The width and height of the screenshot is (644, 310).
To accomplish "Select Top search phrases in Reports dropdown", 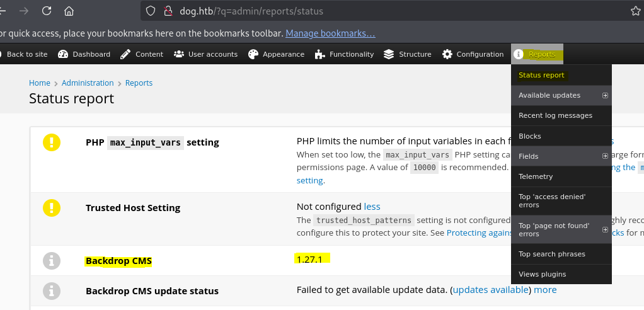I will pyautogui.click(x=561, y=254).
